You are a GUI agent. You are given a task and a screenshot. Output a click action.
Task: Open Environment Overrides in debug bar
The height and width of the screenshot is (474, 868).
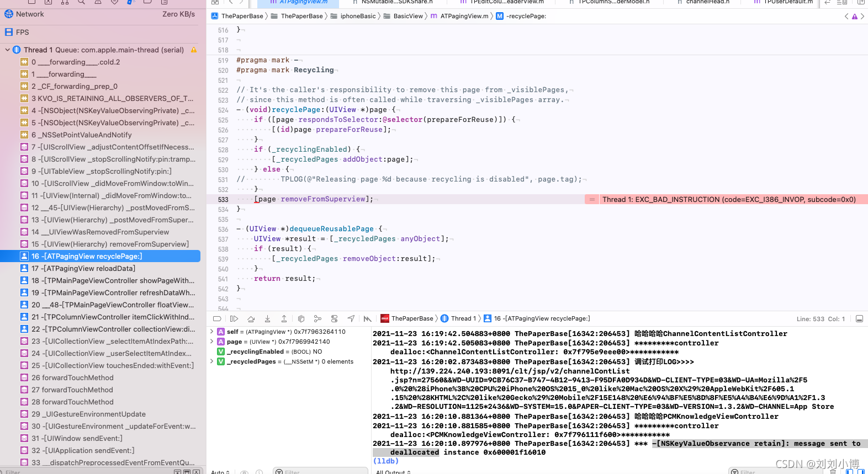pos(334,318)
